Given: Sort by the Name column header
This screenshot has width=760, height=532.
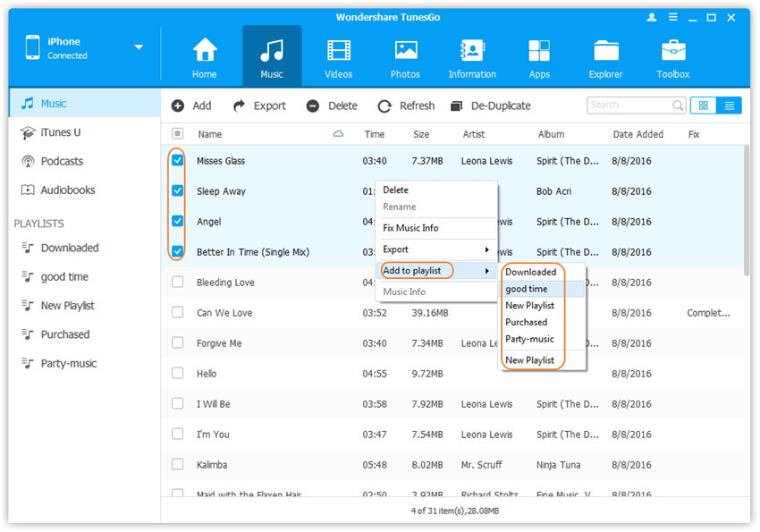Looking at the screenshot, I should pos(210,134).
